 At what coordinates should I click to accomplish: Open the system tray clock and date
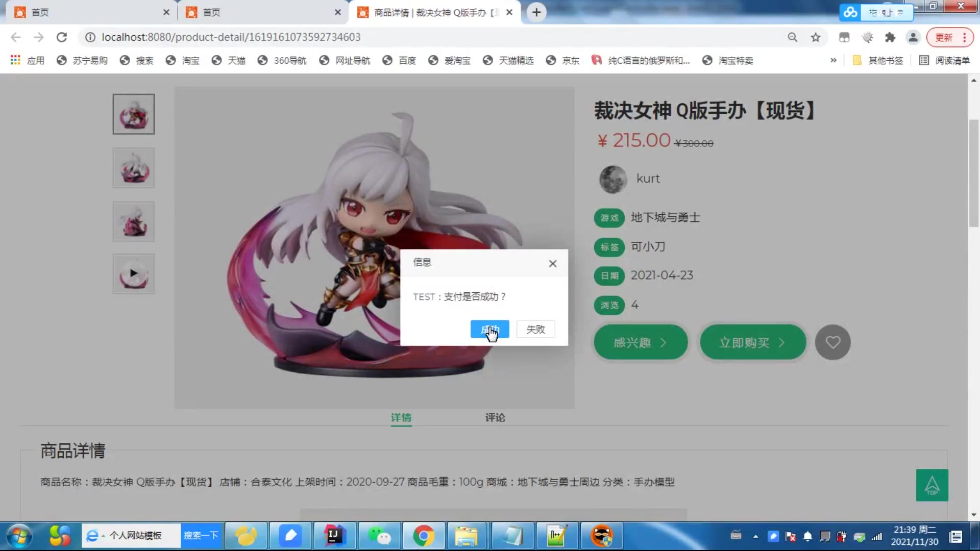915,536
